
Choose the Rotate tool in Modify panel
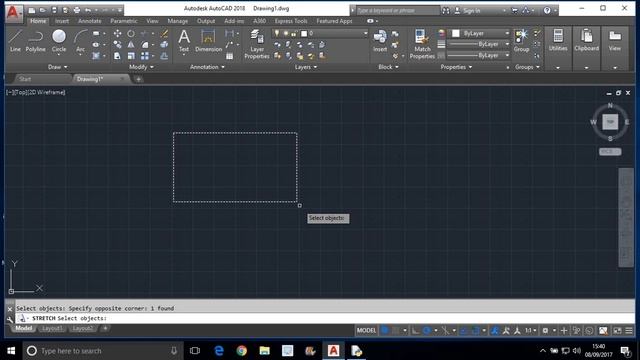[x=131, y=33]
